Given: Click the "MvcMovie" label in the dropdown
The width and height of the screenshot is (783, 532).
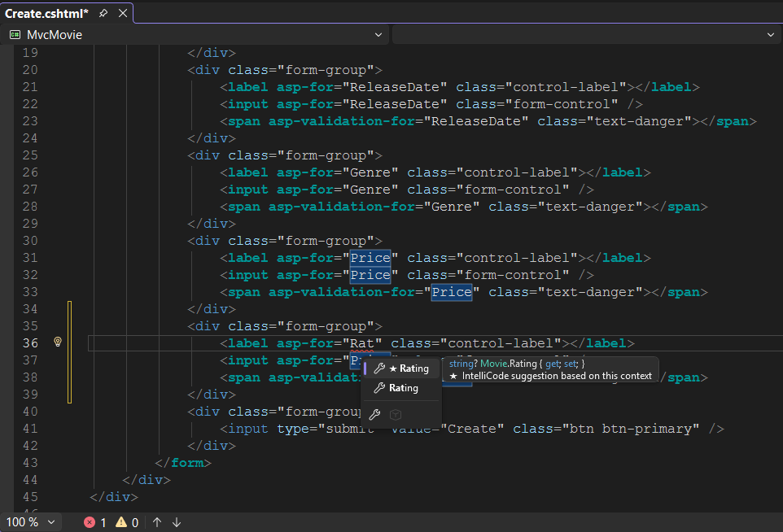Looking at the screenshot, I should pyautogui.click(x=55, y=35).
